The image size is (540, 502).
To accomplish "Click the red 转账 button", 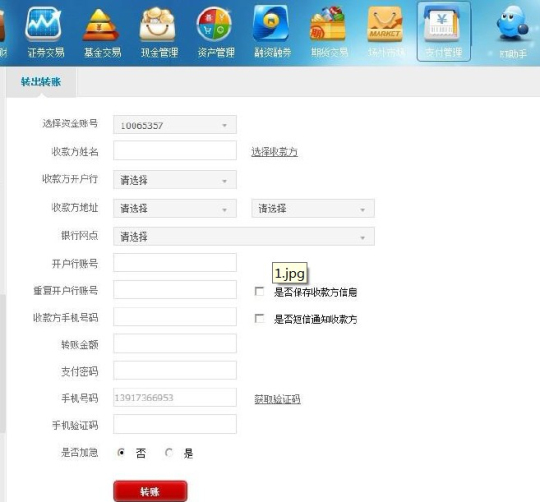I will tap(150, 491).
